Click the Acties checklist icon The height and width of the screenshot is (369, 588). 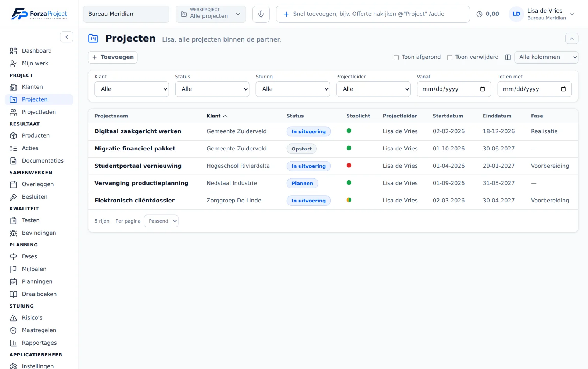(x=13, y=148)
